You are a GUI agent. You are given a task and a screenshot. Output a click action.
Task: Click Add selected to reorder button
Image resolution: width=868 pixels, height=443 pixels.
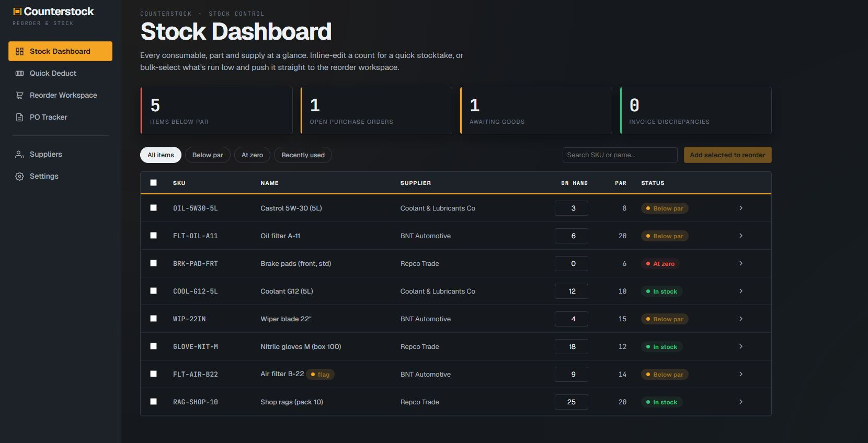(727, 155)
